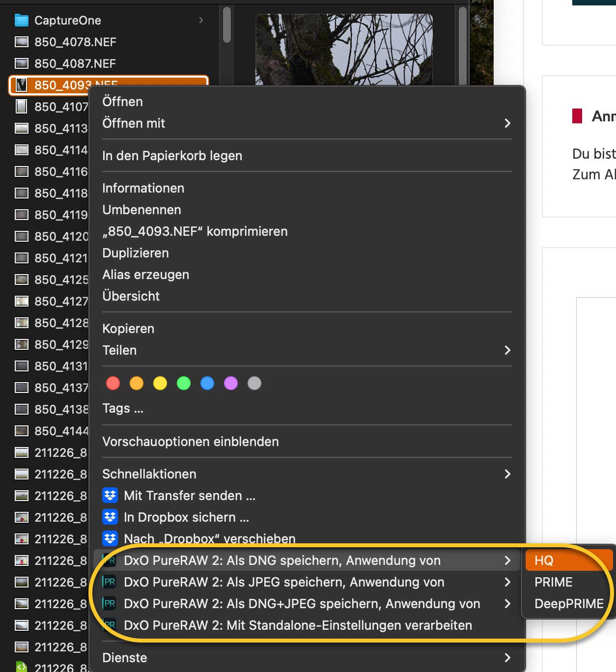
Task: Expand the Als DNG speichern submenu arrow
Action: pyautogui.click(x=507, y=560)
